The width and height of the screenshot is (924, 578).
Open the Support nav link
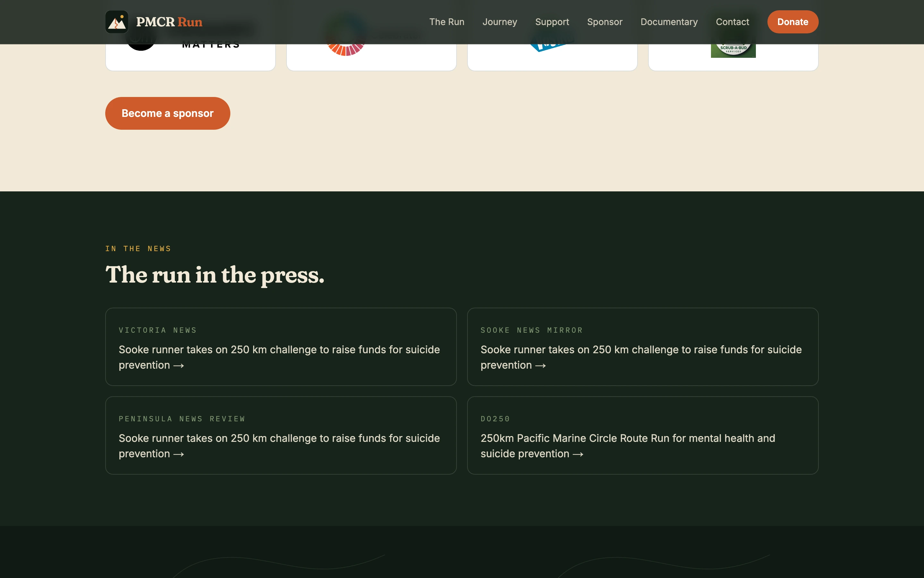click(552, 22)
